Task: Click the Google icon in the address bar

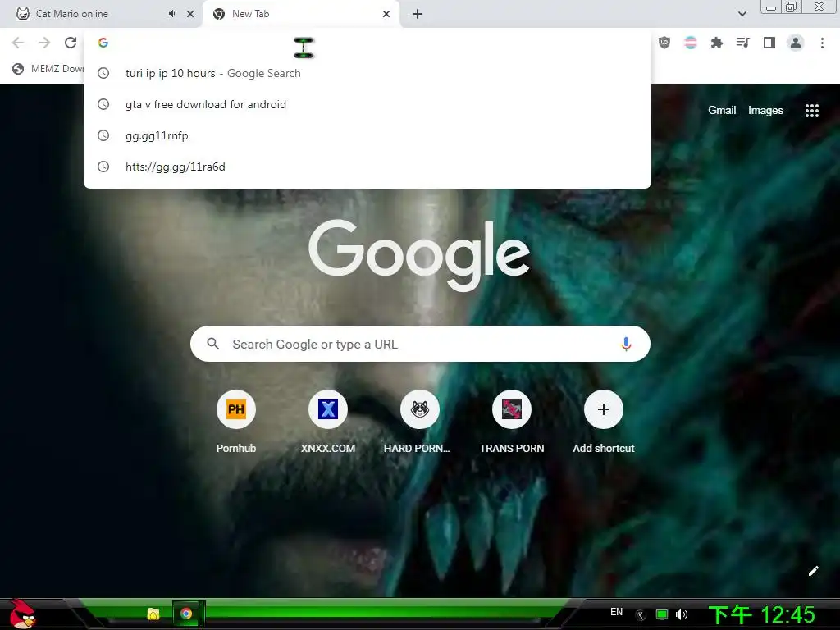Action: pos(103,43)
